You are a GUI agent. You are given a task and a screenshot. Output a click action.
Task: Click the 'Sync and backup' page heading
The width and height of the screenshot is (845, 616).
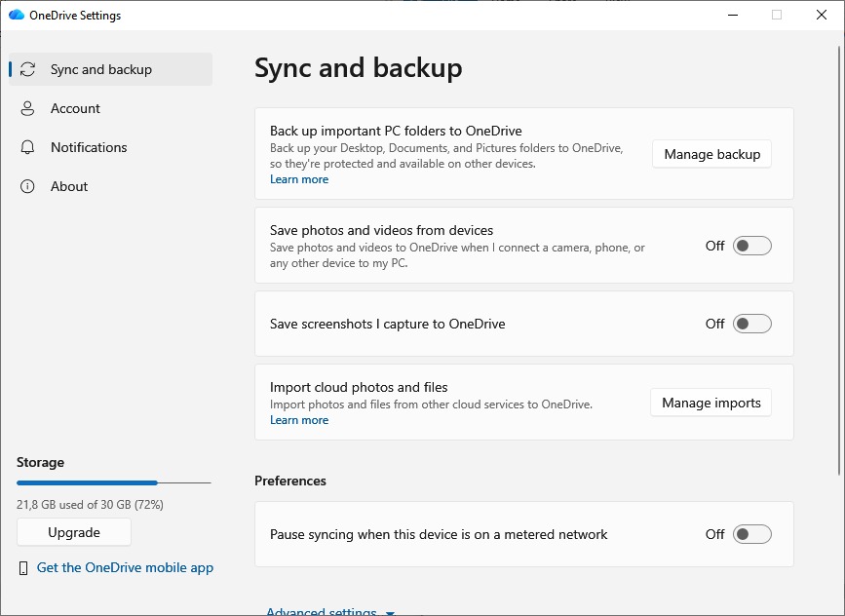(359, 68)
